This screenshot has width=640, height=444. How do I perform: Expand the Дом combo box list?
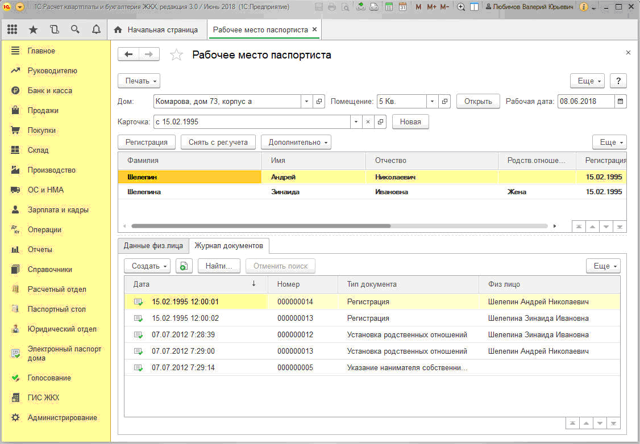click(x=306, y=101)
